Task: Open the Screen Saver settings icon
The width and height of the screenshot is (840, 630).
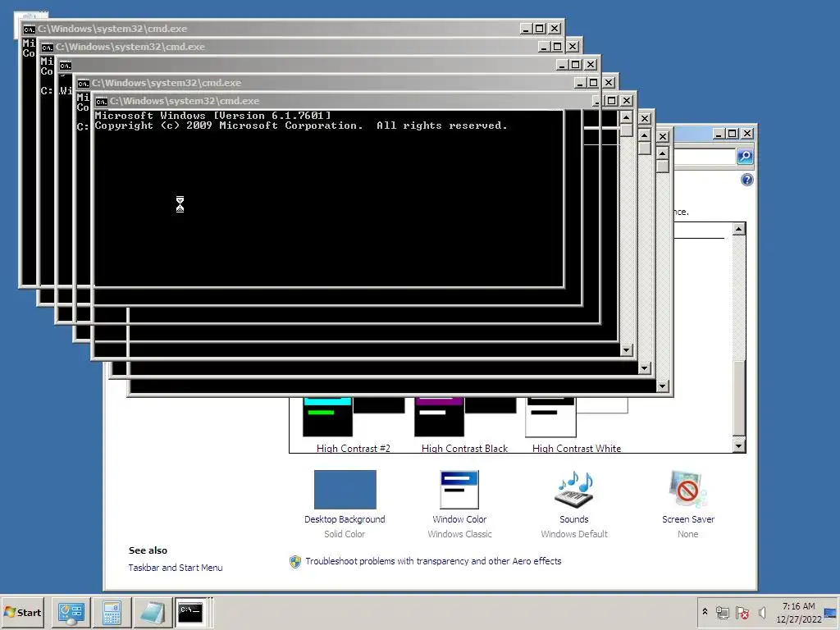Action: [688, 489]
